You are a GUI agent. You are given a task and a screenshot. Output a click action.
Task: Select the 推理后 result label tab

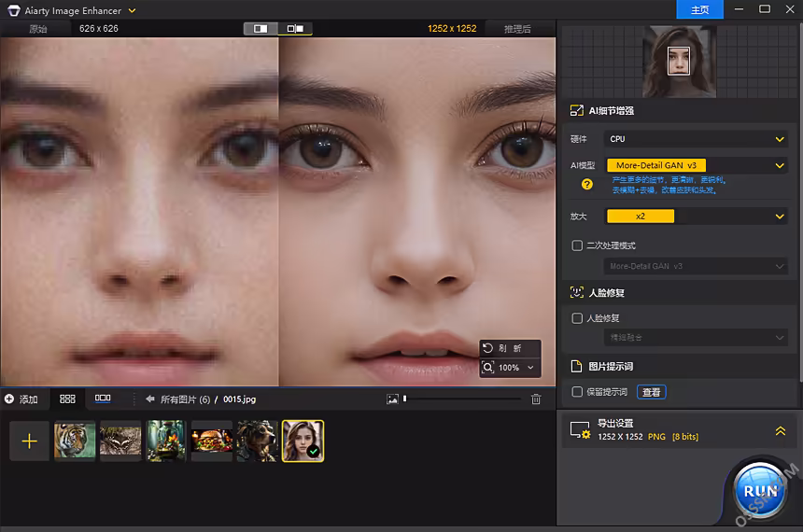(x=517, y=29)
